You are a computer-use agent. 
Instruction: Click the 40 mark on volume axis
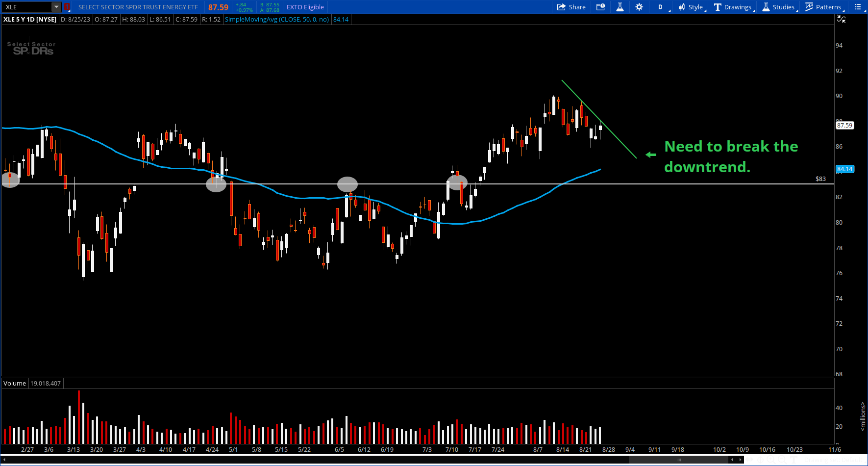(x=839, y=408)
